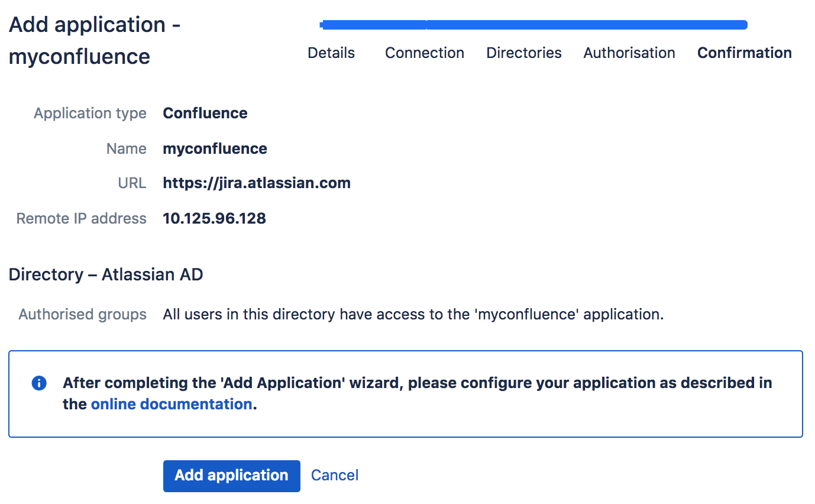Click the authorised groups access description text
Image resolution: width=815 pixels, height=504 pixels.
(413, 314)
